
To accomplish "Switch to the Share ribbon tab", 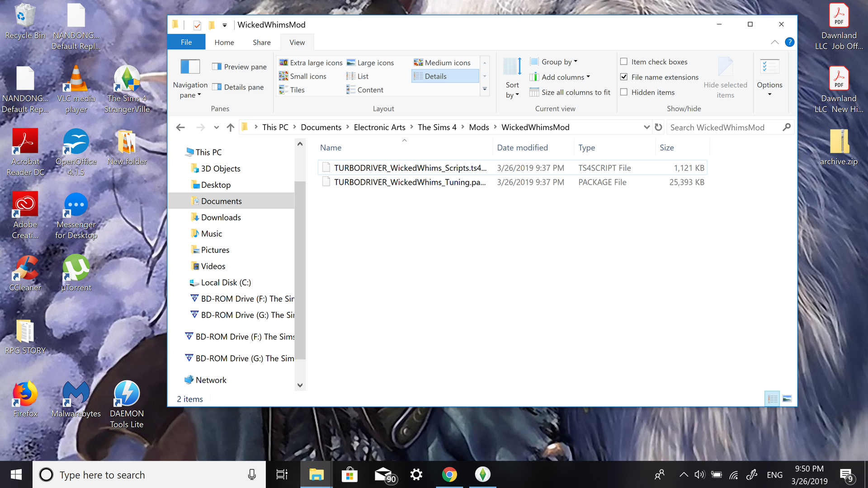I will pyautogui.click(x=262, y=42).
